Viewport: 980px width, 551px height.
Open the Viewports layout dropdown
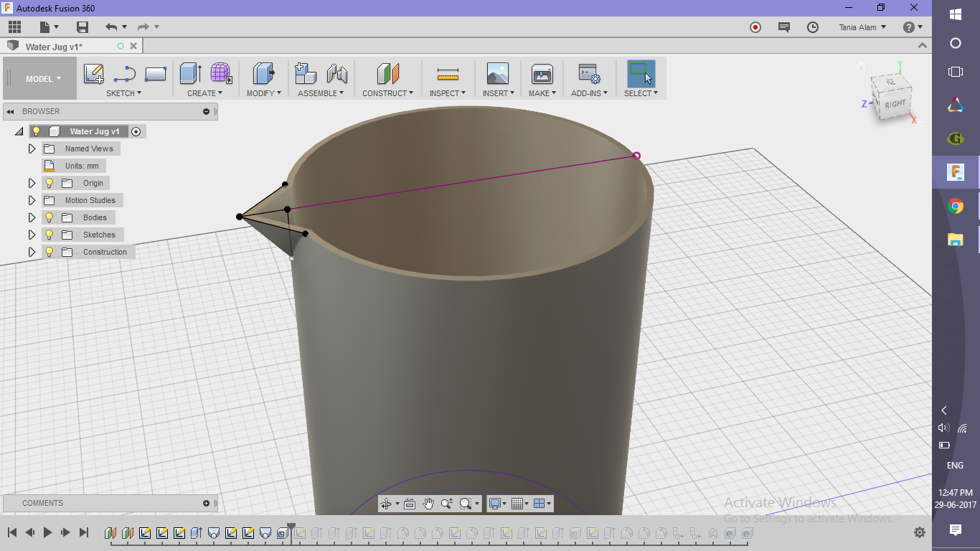click(543, 504)
